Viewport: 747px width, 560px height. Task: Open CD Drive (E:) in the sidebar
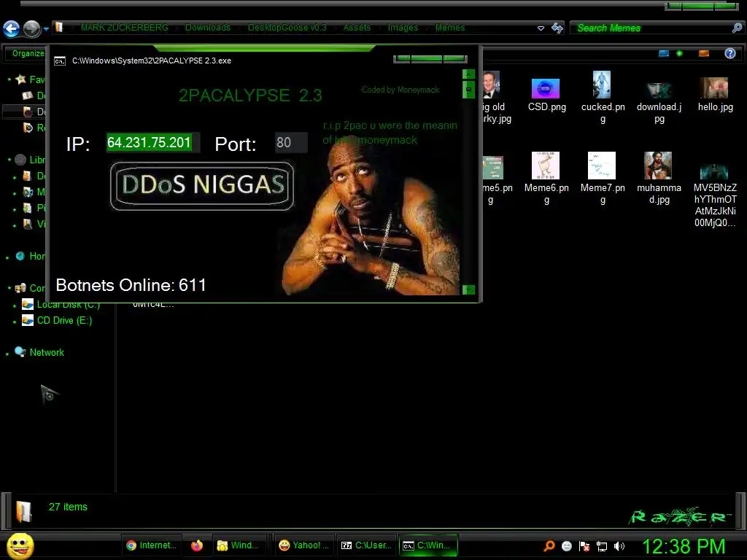64,321
